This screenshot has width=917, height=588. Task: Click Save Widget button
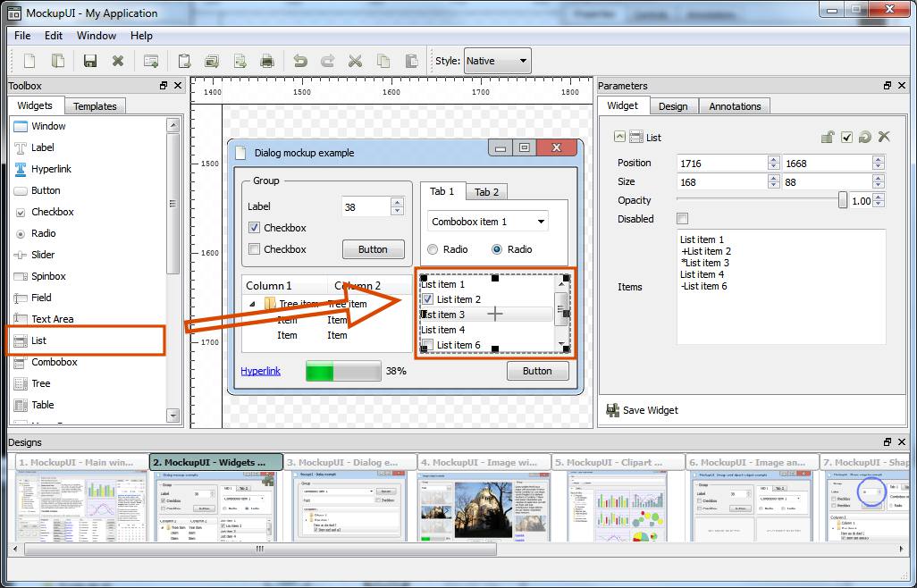[642, 410]
